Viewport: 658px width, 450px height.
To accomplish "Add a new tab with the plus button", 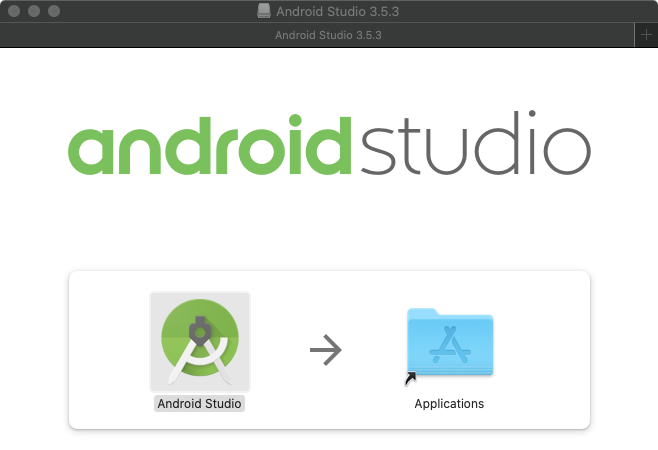I will click(646, 35).
